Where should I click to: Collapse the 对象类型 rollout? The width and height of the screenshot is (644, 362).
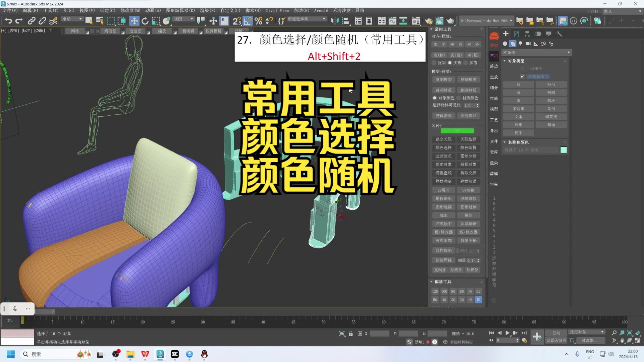point(504,61)
